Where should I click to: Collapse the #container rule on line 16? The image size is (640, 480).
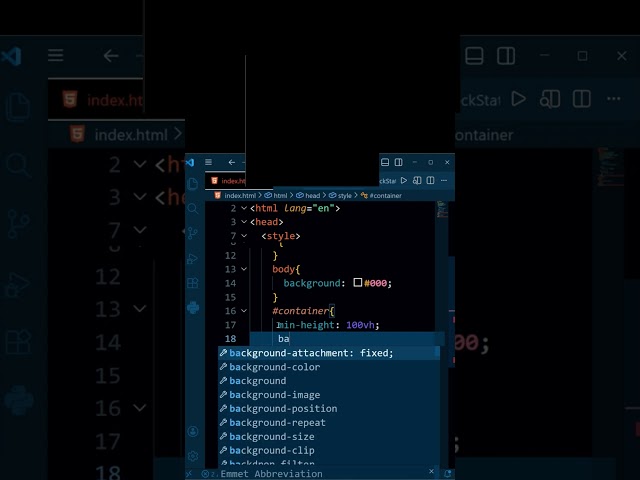coord(244,311)
